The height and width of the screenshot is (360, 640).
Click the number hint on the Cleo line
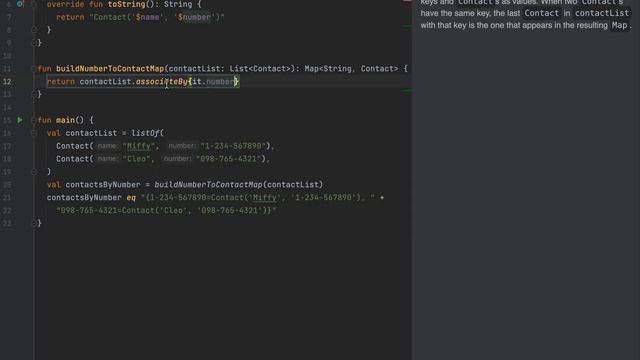(x=177, y=159)
